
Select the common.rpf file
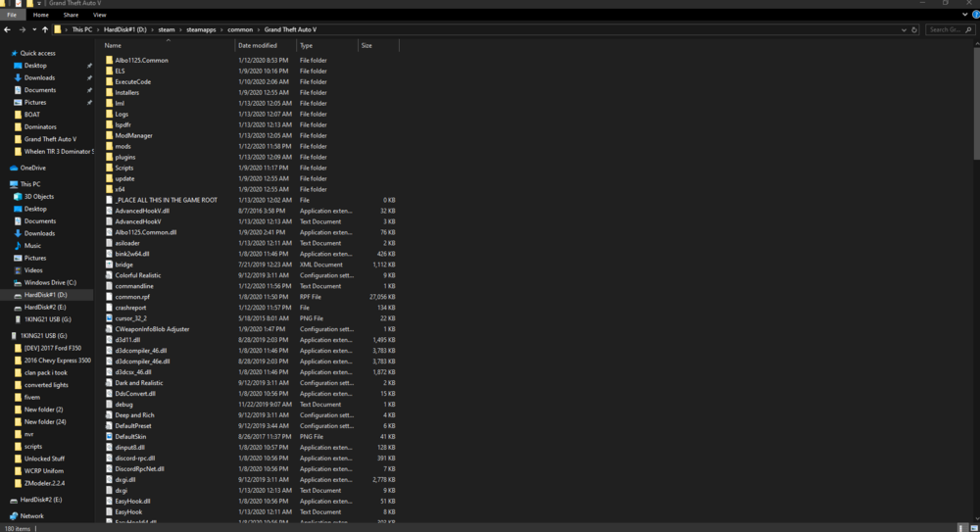132,297
